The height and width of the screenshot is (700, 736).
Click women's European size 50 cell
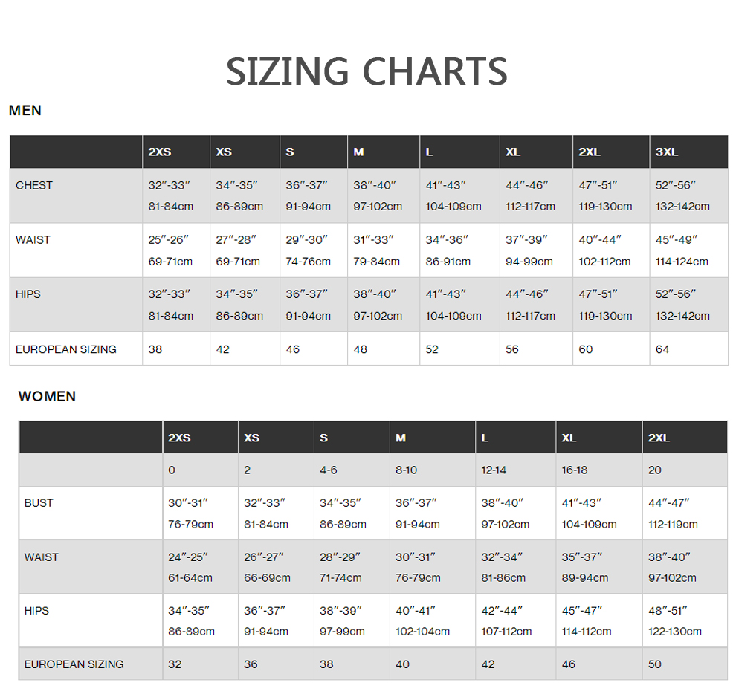click(x=655, y=664)
